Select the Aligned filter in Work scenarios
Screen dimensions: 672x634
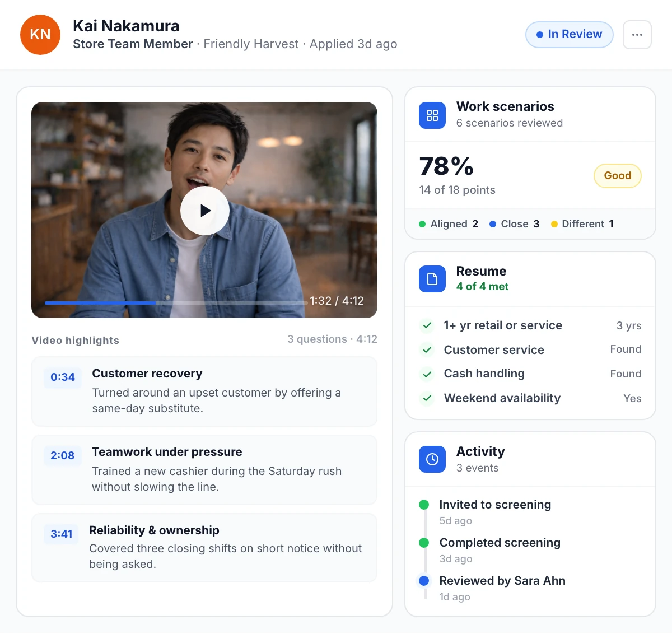(x=448, y=223)
